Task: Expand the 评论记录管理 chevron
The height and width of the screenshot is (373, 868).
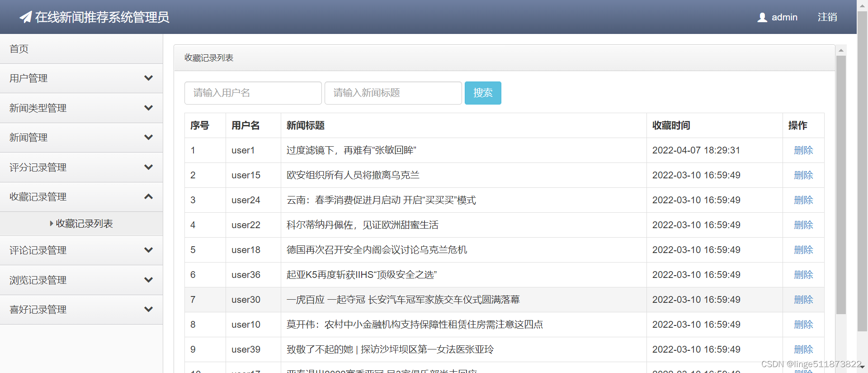Action: coord(148,250)
